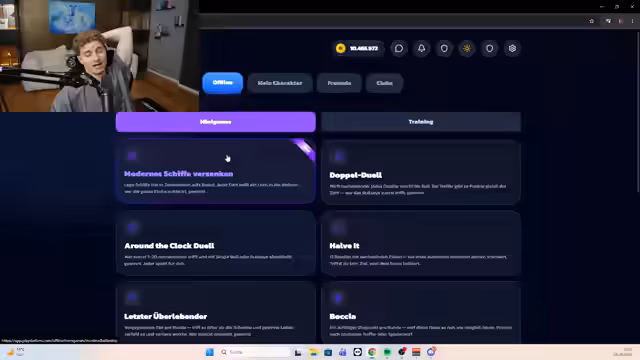640x360 pixels.
Task: Bookmark page with browser star icon
Action: point(591,21)
